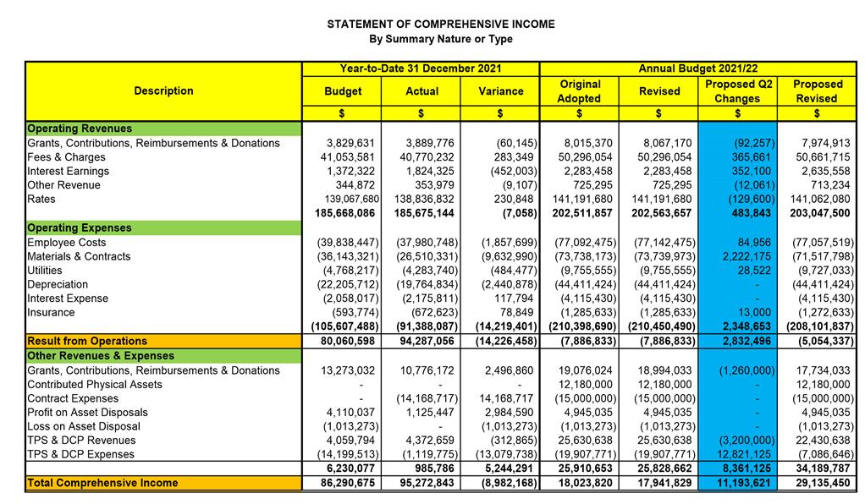Click the 'Utilities' row label
Screen dimensions: 865x504
(x=45, y=271)
